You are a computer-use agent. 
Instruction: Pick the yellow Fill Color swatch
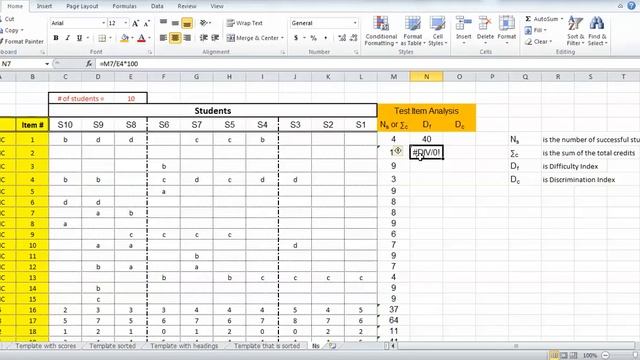(124, 38)
